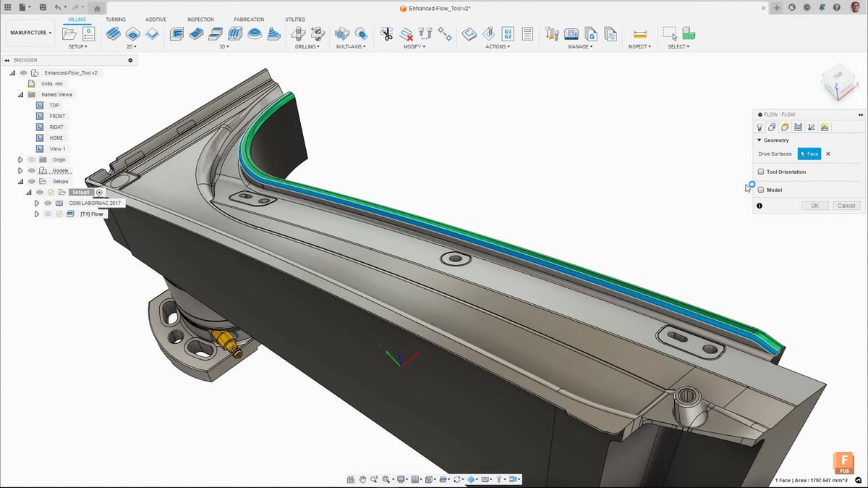The width and height of the screenshot is (868, 488).
Task: Enable the Tool Orientation checkbox
Action: pyautogui.click(x=761, y=172)
